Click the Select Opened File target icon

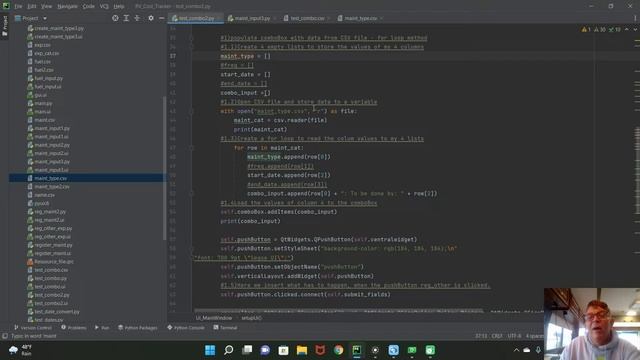(x=115, y=18)
